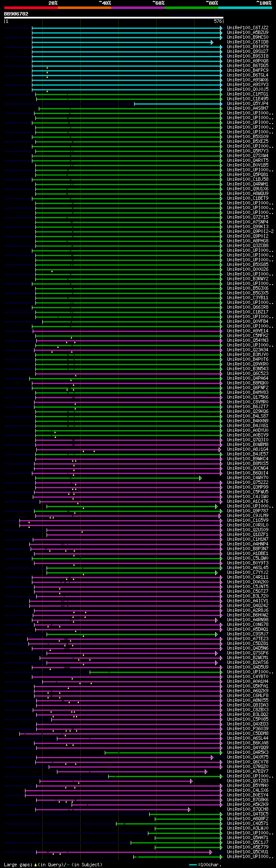
Task: Open hit UniRef100_B9HCS0
Action: [248, 37]
